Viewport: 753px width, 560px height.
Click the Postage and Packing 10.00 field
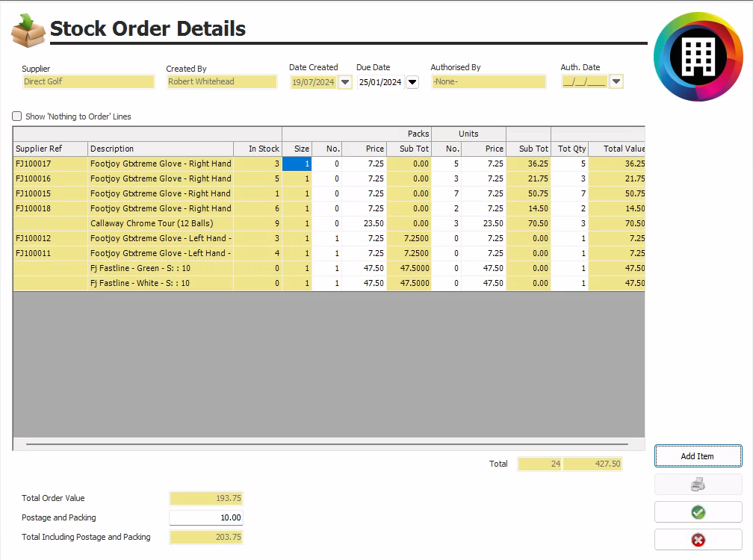click(x=206, y=517)
